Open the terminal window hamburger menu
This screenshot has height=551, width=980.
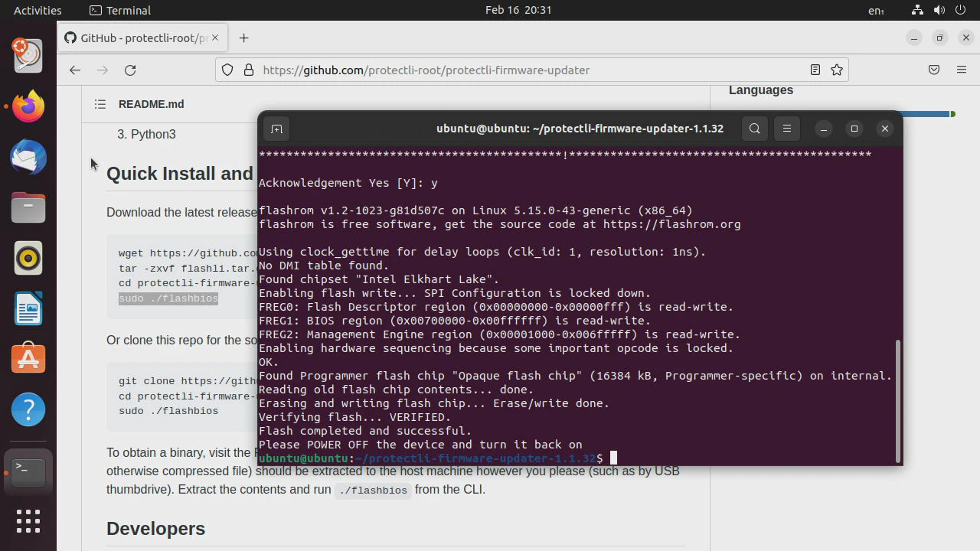point(787,129)
